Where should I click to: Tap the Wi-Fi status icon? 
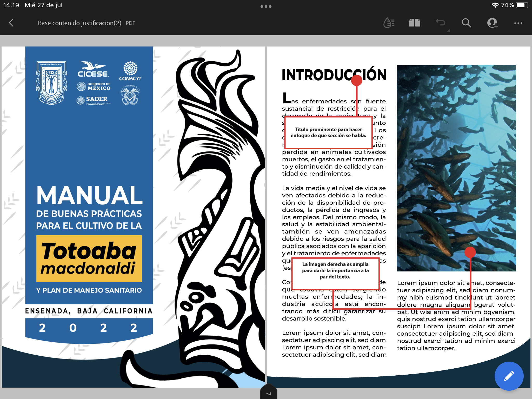[495, 5]
